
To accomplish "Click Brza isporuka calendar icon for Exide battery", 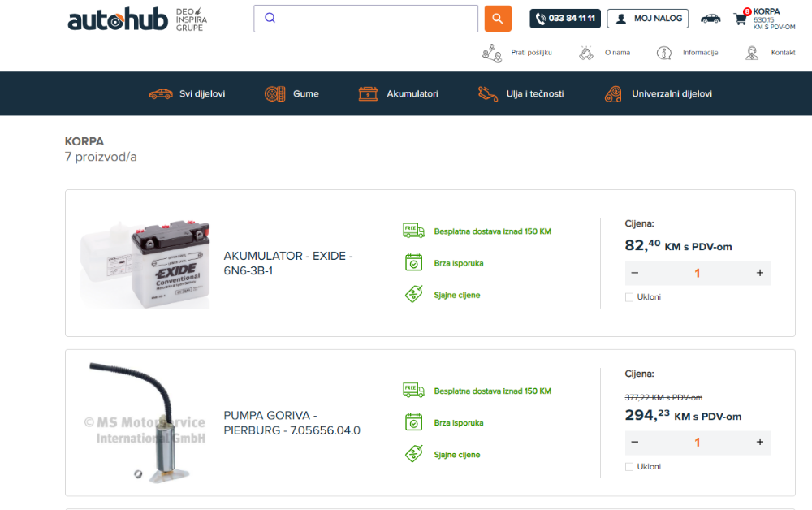I will pos(413,262).
